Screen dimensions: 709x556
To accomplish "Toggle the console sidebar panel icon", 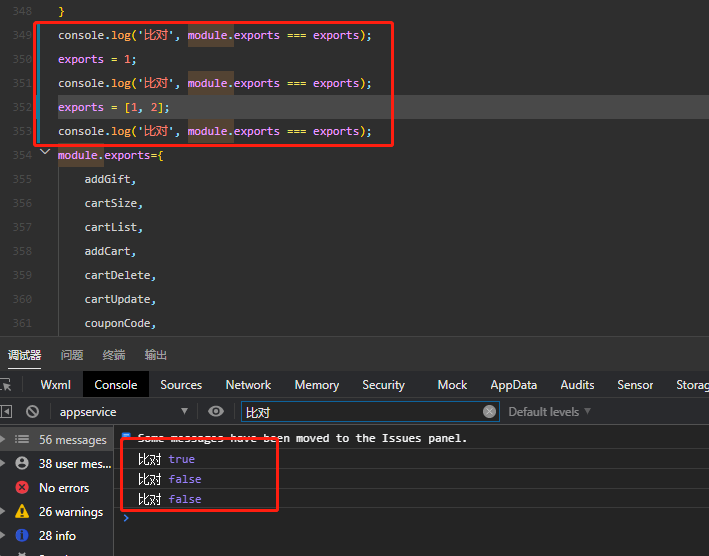I will (6, 411).
